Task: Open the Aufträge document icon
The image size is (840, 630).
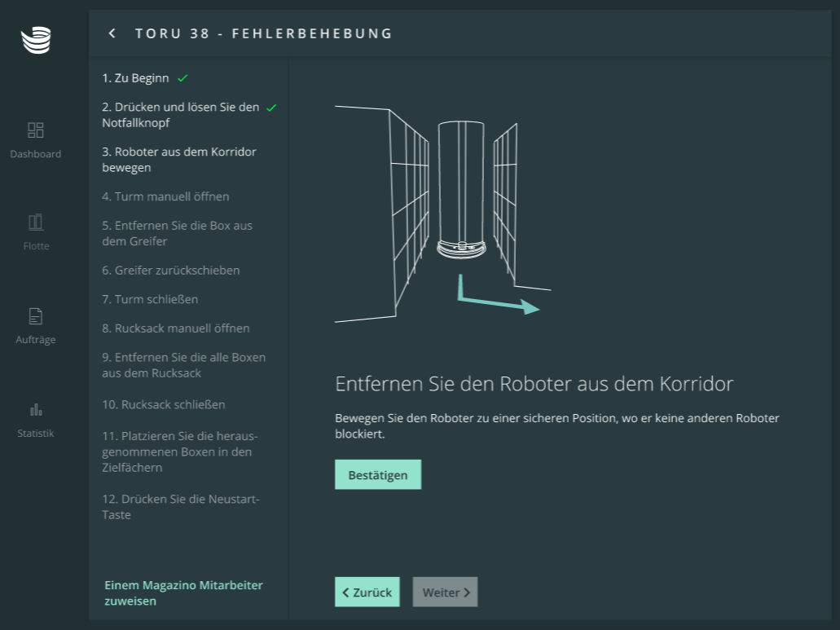Action: click(36, 316)
